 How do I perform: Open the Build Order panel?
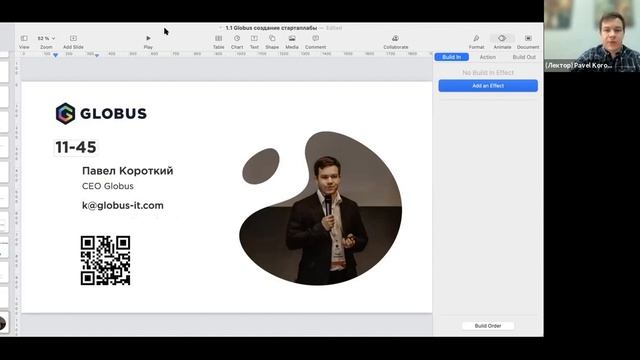click(x=488, y=326)
